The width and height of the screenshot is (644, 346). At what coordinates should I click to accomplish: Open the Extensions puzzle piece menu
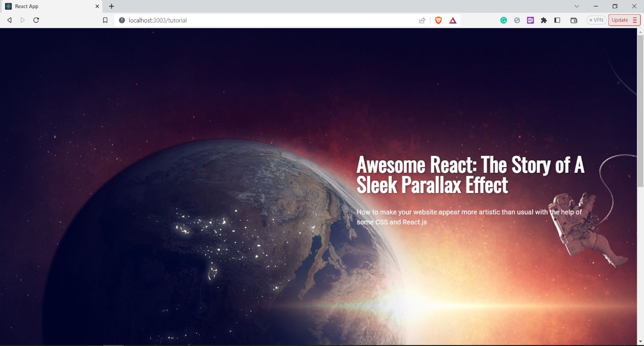pyautogui.click(x=544, y=20)
